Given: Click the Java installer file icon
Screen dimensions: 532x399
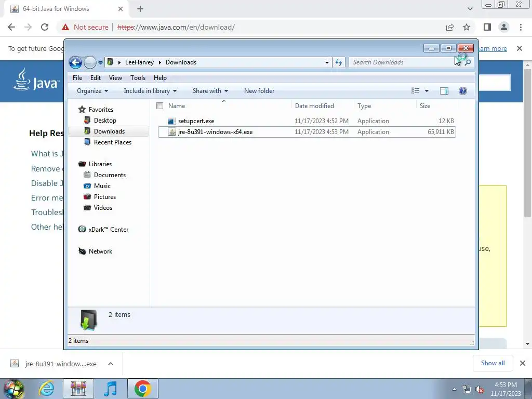Looking at the screenshot, I should 171,132.
